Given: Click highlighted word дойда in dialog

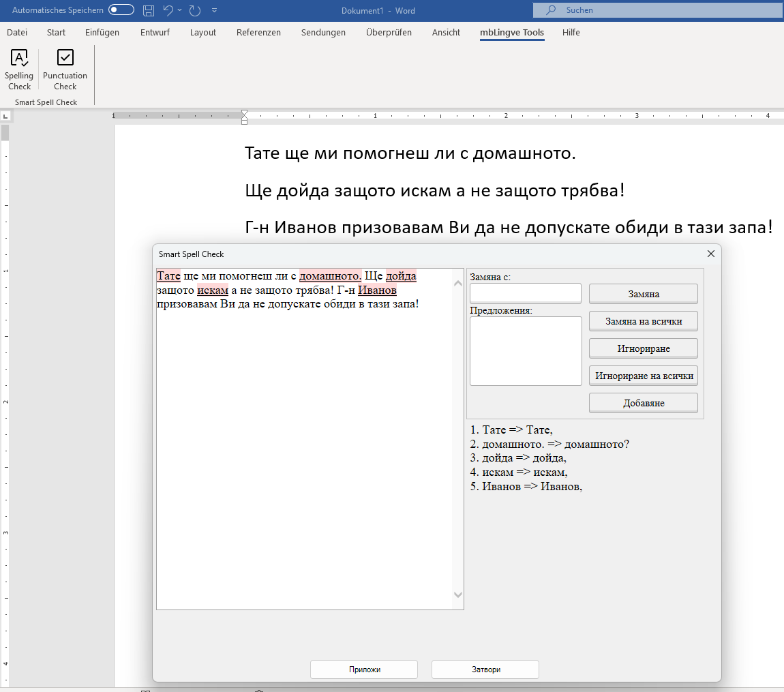Looking at the screenshot, I should tap(401, 276).
